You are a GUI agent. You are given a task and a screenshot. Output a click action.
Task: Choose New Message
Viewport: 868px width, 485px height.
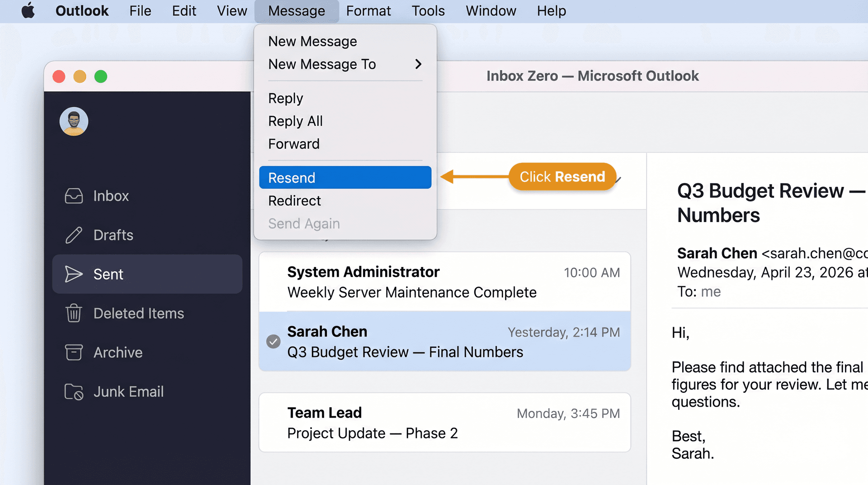click(312, 41)
